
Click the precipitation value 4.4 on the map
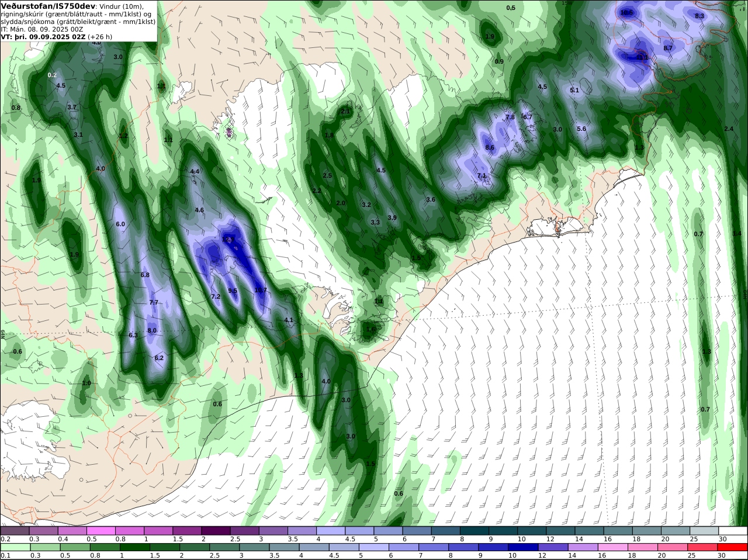195,171
